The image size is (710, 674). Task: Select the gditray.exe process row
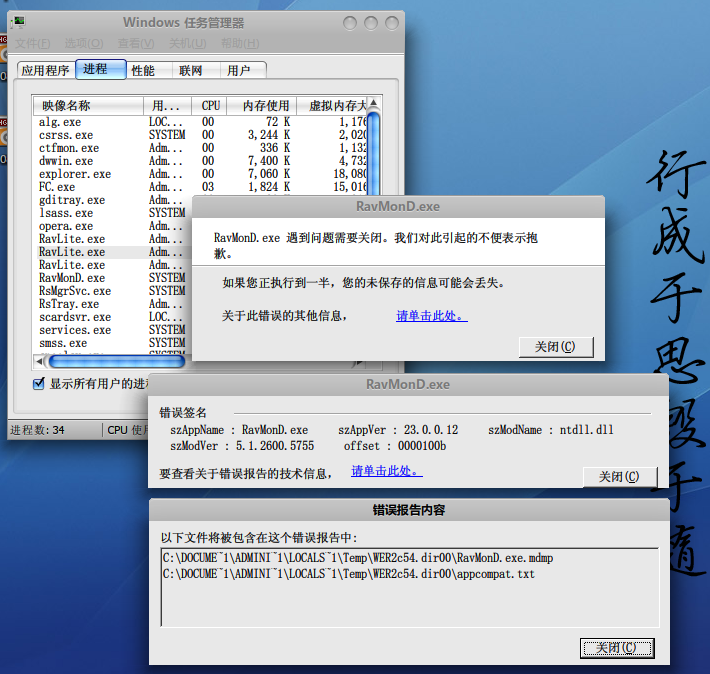[x=114, y=200]
